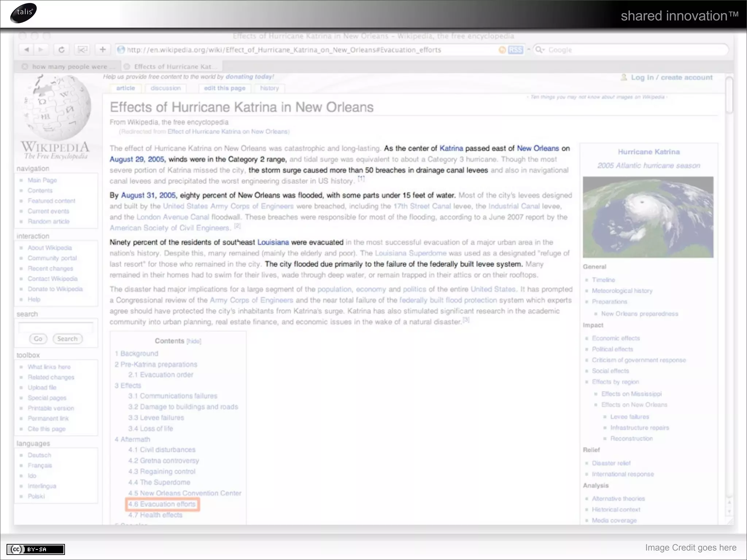Click the Hurricane Katrina satellite image

click(x=648, y=217)
